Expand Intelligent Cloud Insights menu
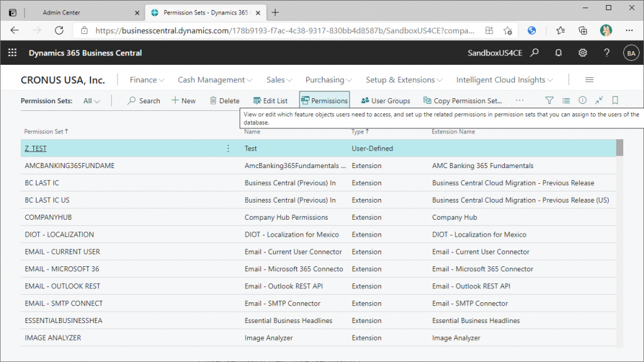This screenshot has height=362, width=644. point(504,80)
